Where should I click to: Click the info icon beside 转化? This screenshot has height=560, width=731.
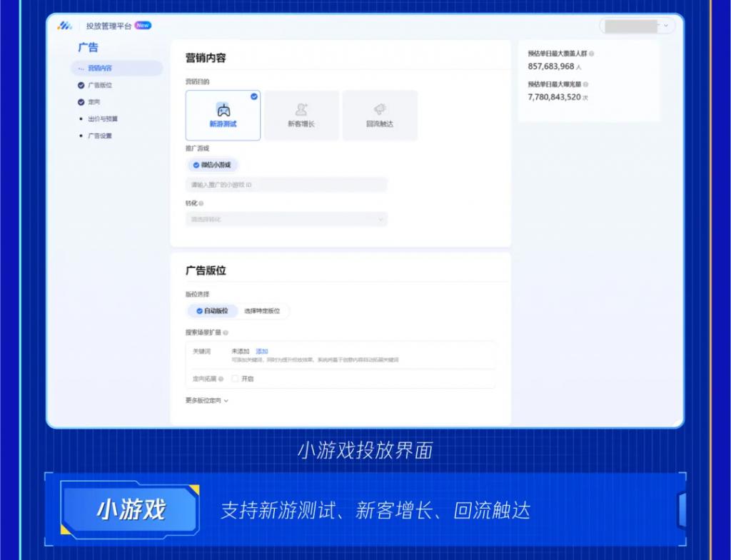click(x=201, y=203)
